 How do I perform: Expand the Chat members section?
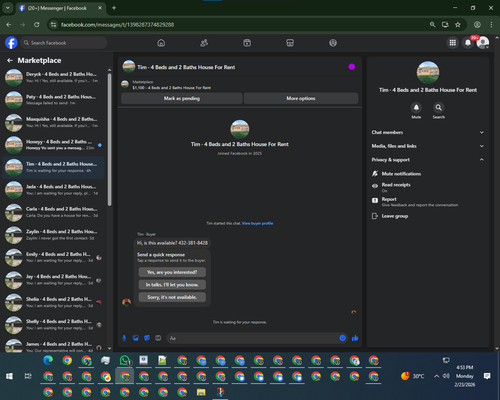pos(428,132)
